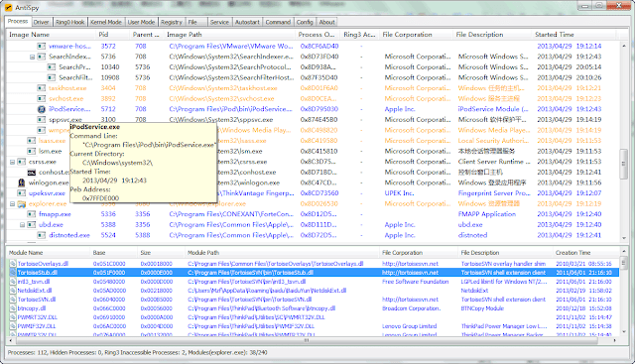The image size is (635, 364).
Task: Click the svchost.exe process icon
Action: pyautogui.click(x=42, y=99)
